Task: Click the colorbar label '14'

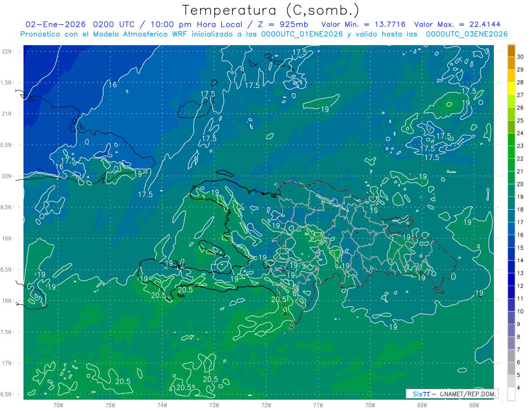Action: tap(520, 261)
